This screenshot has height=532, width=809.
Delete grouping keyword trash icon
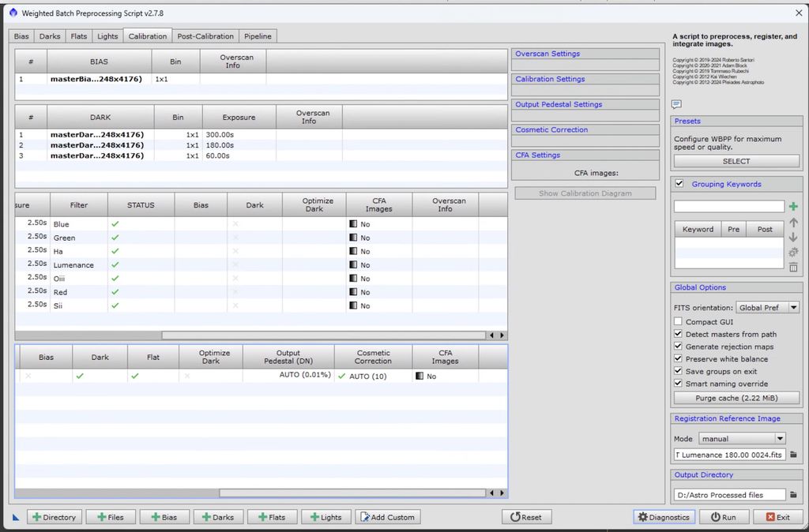[793, 267]
